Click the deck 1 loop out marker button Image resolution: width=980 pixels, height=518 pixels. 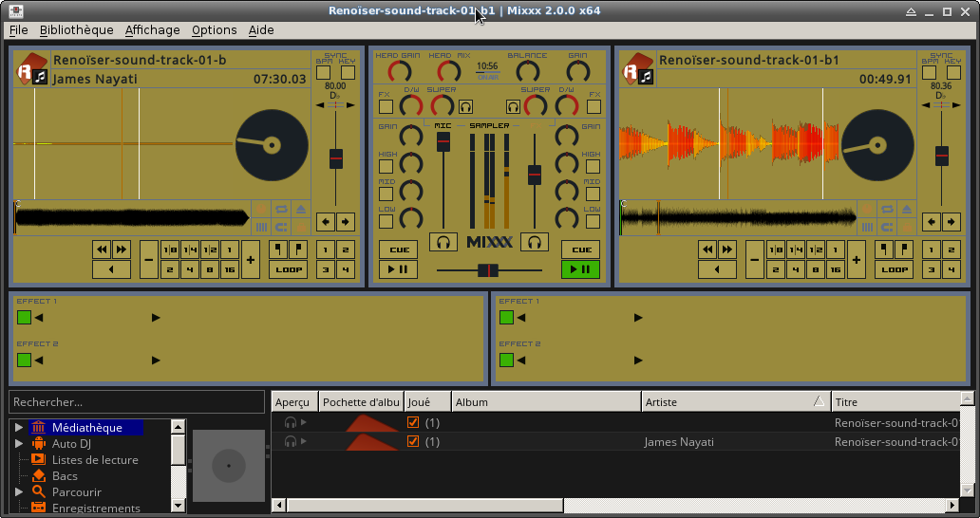click(x=298, y=250)
